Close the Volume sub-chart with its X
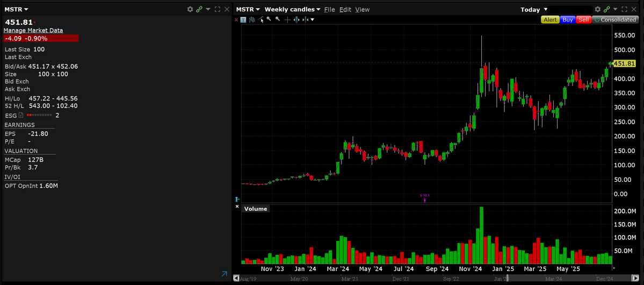Image resolution: width=644 pixels, height=285 pixels. coord(237,206)
